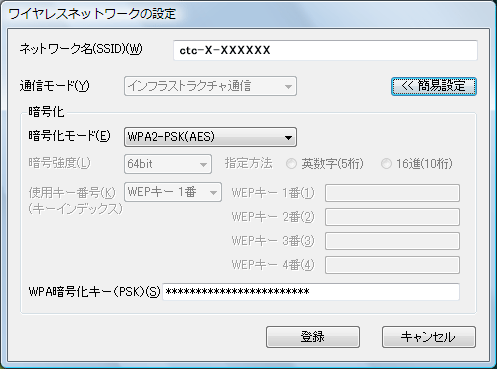Click the 暗号化モード(E) label
Viewport: 497px width, 369px height.
pyautogui.click(x=69, y=136)
